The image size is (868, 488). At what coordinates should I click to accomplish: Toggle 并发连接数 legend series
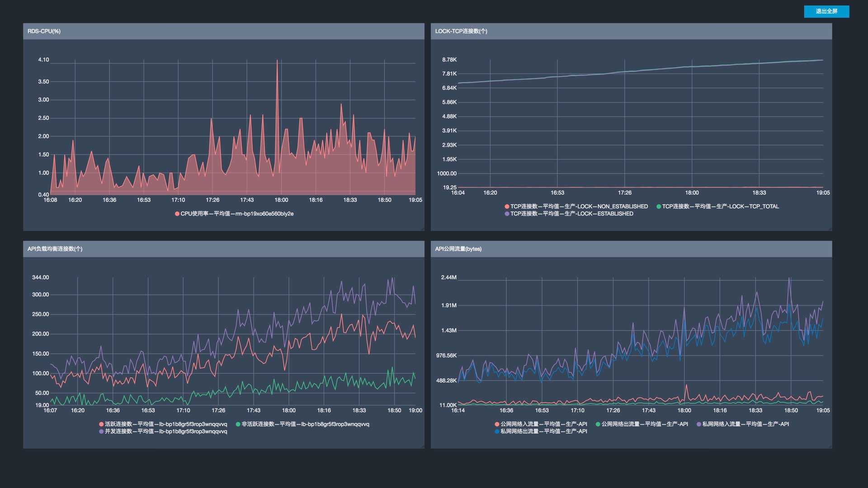click(x=163, y=432)
